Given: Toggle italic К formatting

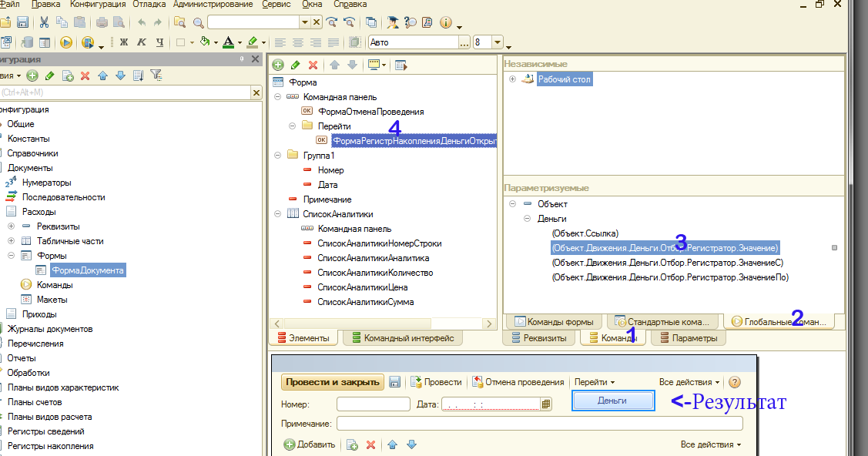Looking at the screenshot, I should click(141, 42).
